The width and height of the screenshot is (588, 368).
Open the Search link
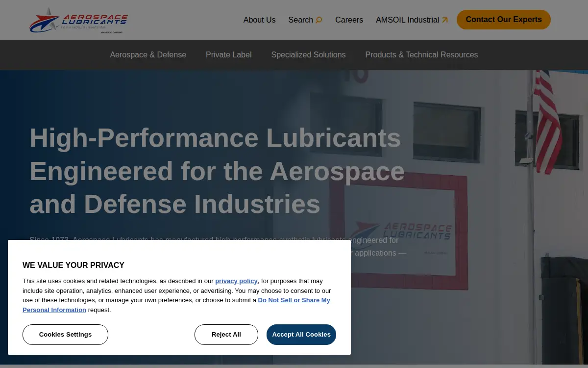click(x=305, y=20)
